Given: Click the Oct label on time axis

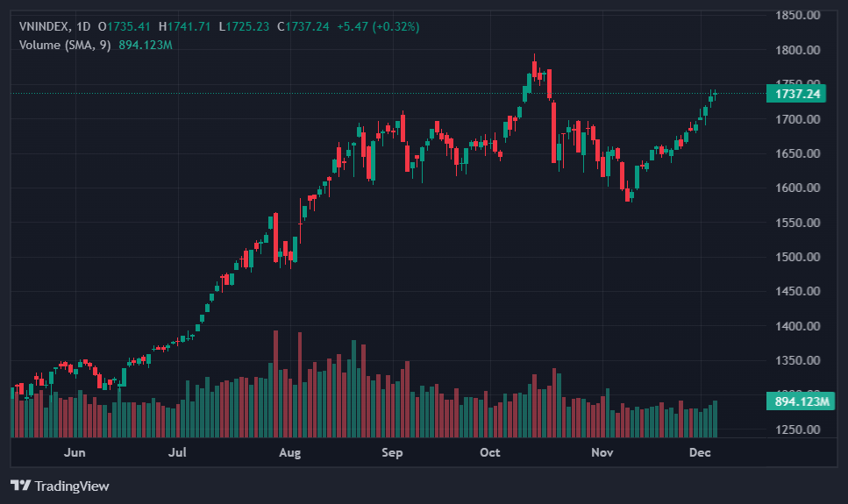Looking at the screenshot, I should click(489, 453).
